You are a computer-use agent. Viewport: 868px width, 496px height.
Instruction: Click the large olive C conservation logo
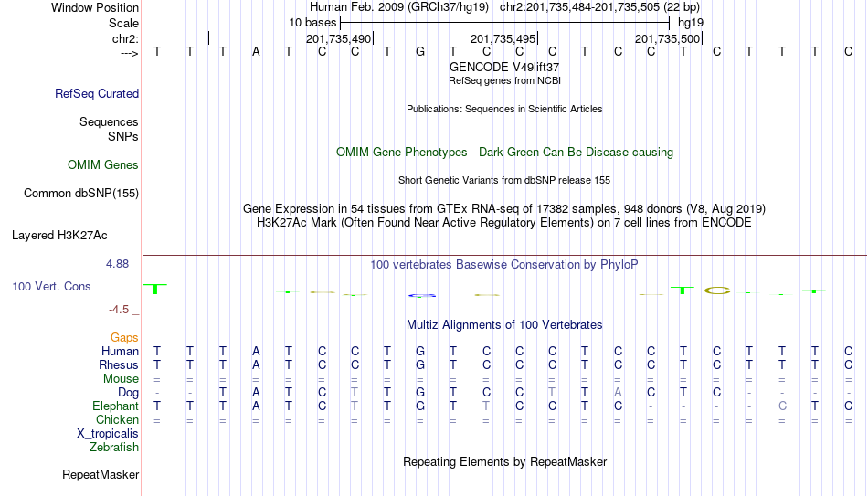coord(717,290)
